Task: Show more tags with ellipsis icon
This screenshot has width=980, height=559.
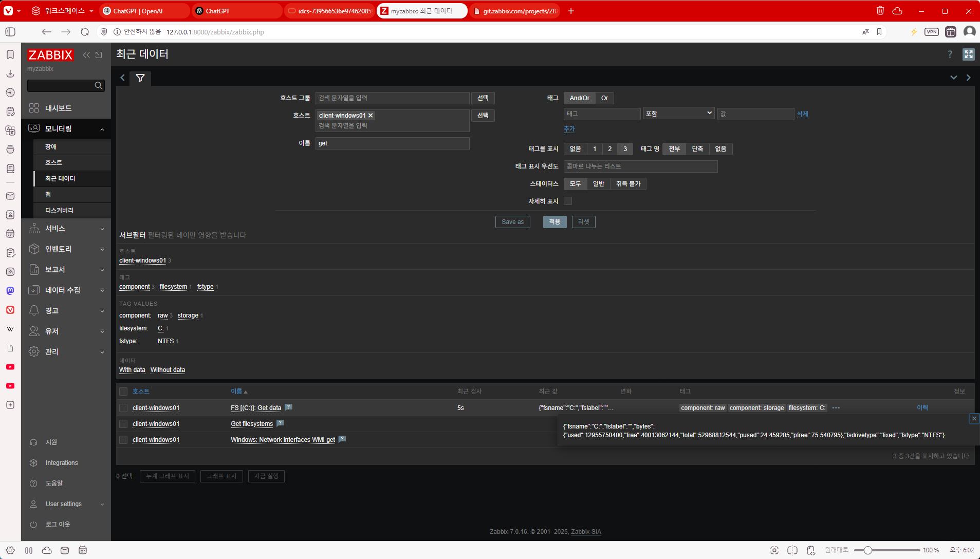Action: [836, 408]
